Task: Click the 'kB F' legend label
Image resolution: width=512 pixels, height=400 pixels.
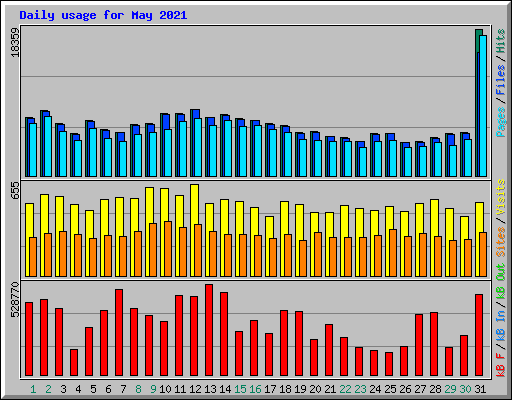Action: pyautogui.click(x=501, y=365)
